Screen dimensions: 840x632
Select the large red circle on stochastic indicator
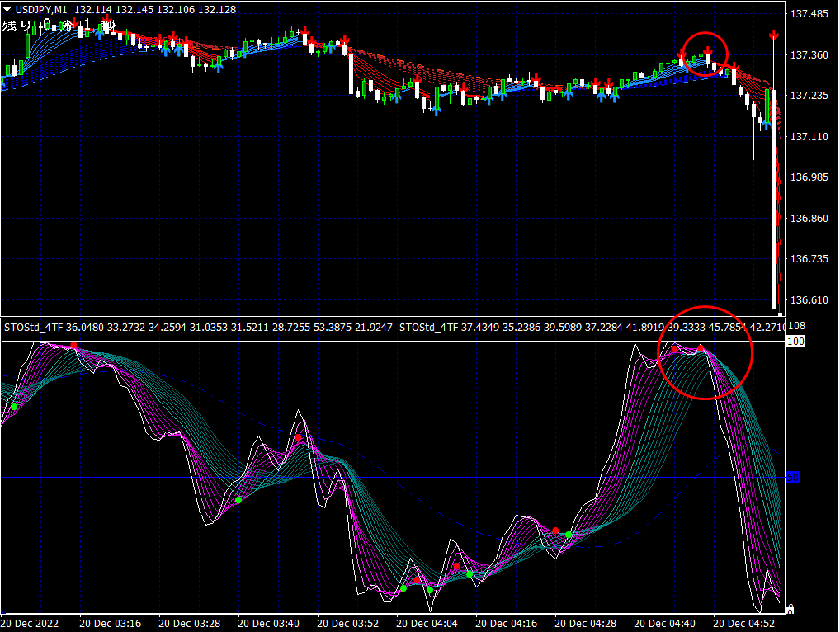click(x=705, y=353)
